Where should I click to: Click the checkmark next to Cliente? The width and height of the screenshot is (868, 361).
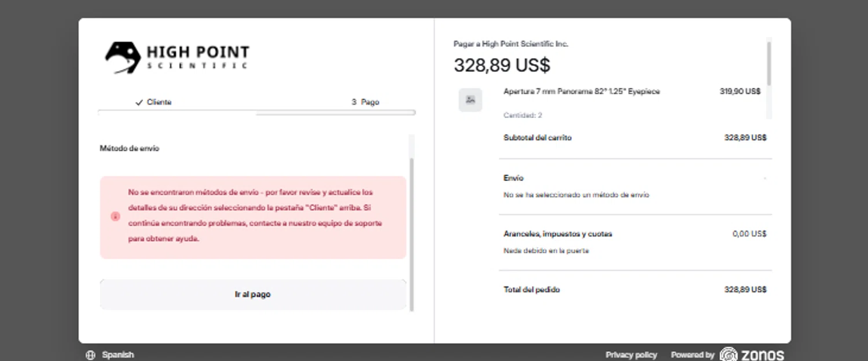point(139,102)
